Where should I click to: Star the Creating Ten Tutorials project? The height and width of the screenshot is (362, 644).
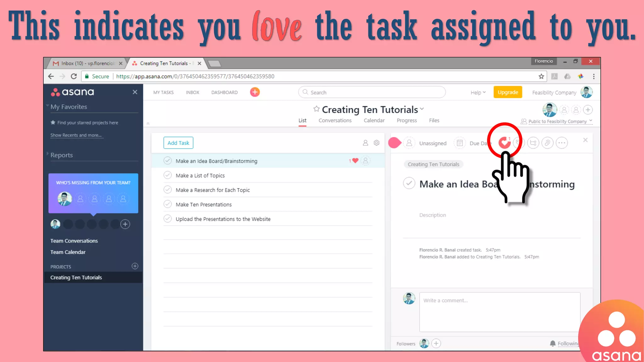(316, 109)
